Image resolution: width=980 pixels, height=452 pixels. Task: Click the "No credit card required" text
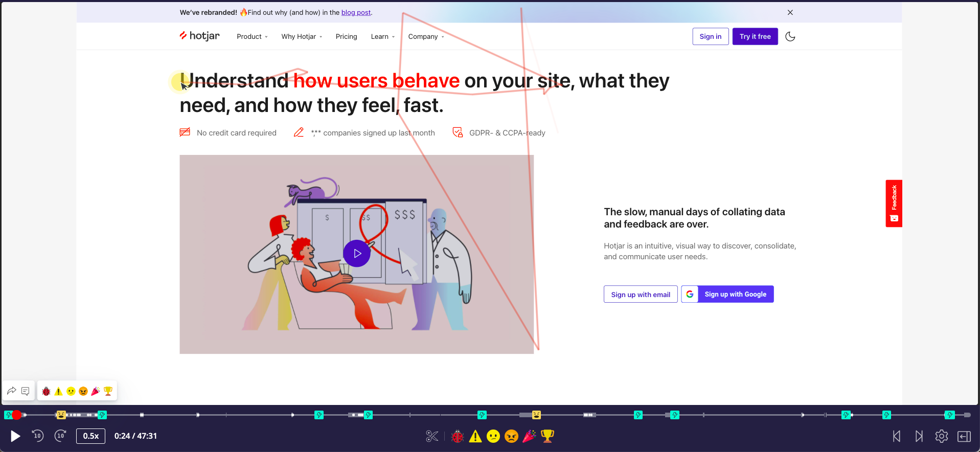237,133
